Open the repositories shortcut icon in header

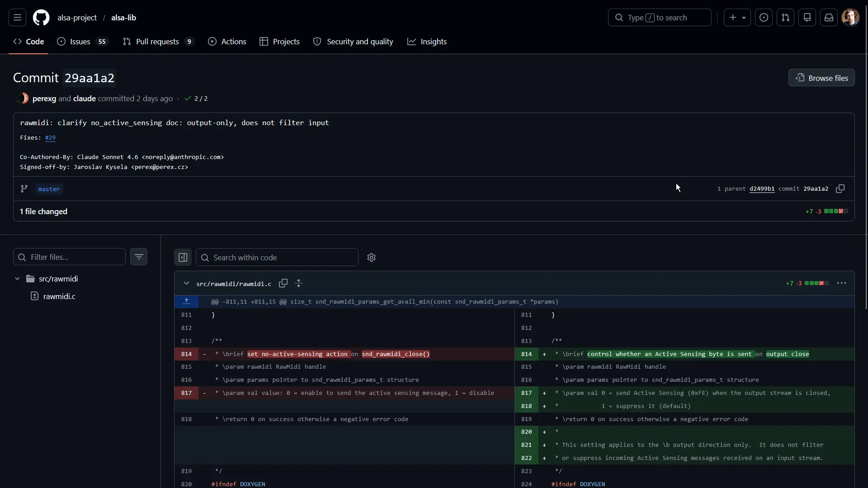coord(807,18)
